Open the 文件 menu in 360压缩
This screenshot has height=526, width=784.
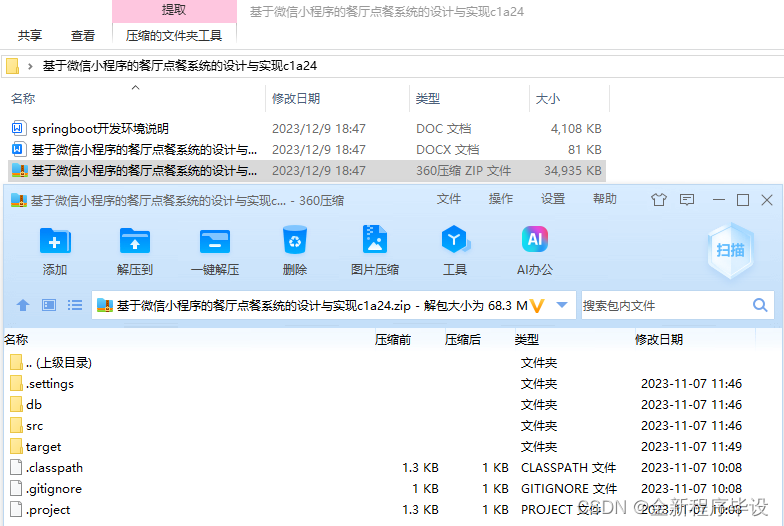(x=448, y=199)
